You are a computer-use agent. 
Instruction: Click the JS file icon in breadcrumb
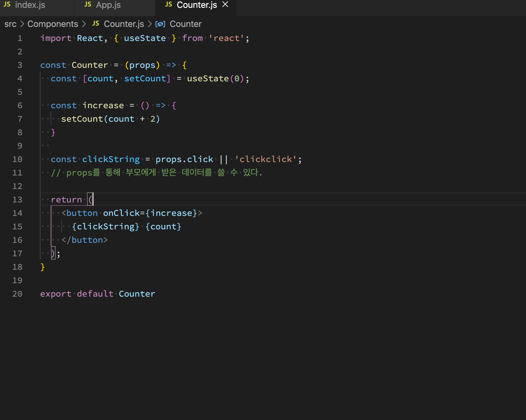[x=96, y=24]
